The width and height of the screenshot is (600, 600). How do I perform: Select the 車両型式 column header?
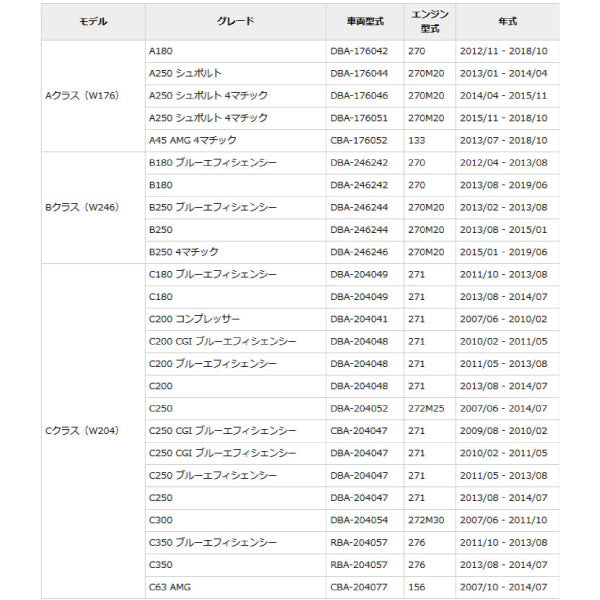pyautogui.click(x=364, y=21)
